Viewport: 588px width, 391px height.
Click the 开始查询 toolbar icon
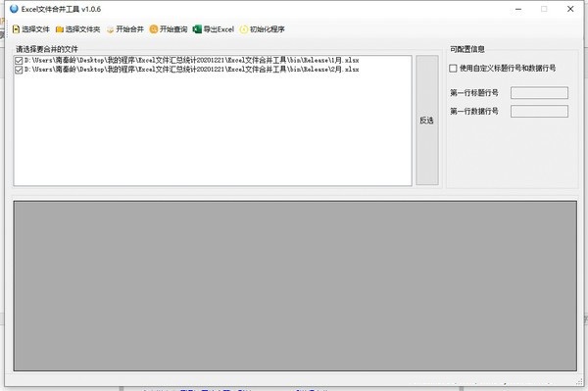[154, 29]
